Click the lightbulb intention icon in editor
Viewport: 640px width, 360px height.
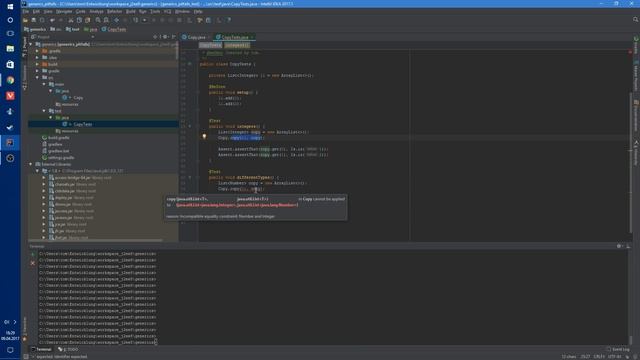pos(204,137)
